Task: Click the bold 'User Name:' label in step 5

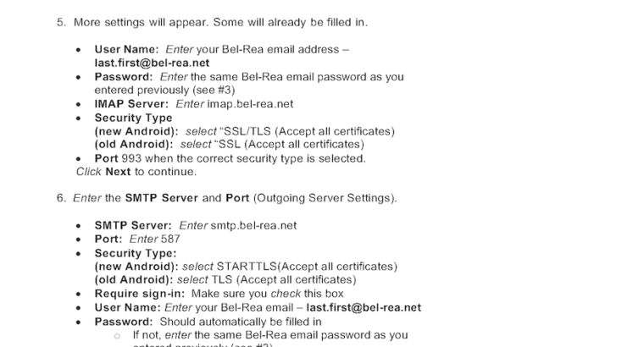Action: 126,50
